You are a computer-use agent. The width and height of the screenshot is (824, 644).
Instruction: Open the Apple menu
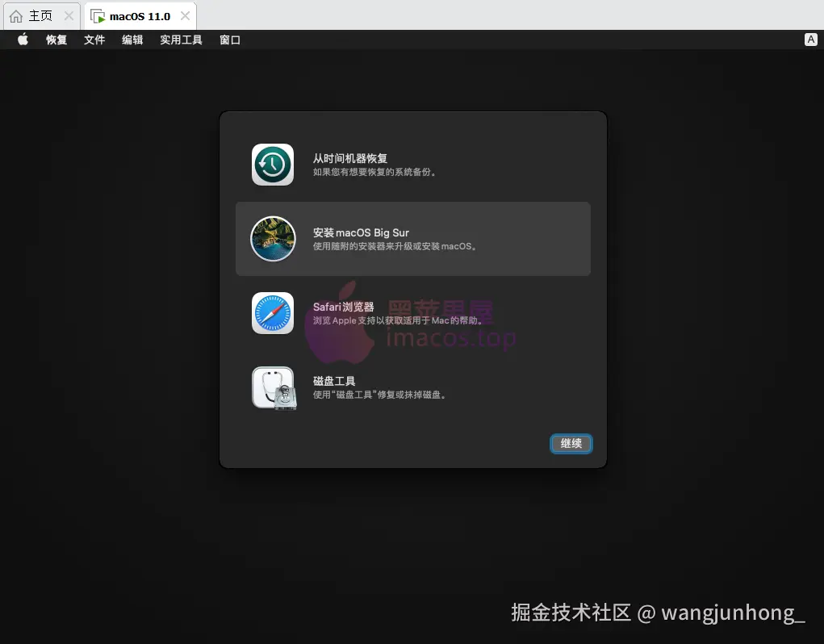tap(22, 39)
